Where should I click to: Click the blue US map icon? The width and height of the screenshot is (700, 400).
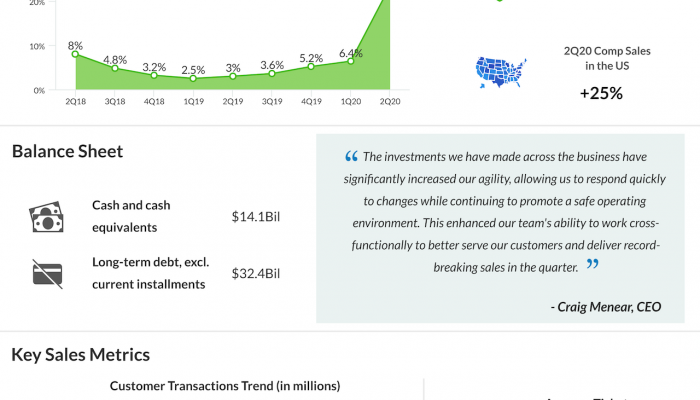(x=501, y=72)
